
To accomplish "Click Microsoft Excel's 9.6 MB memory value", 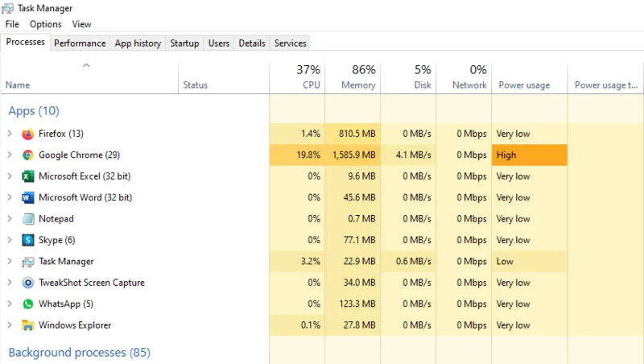I will tap(361, 176).
